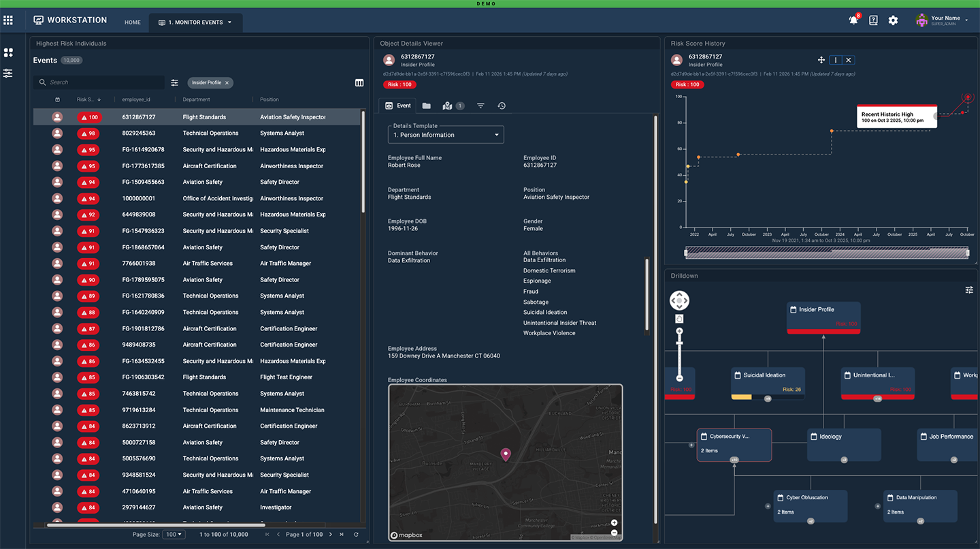Open the Details Template dropdown
The height and width of the screenshot is (549, 980).
pos(445,134)
